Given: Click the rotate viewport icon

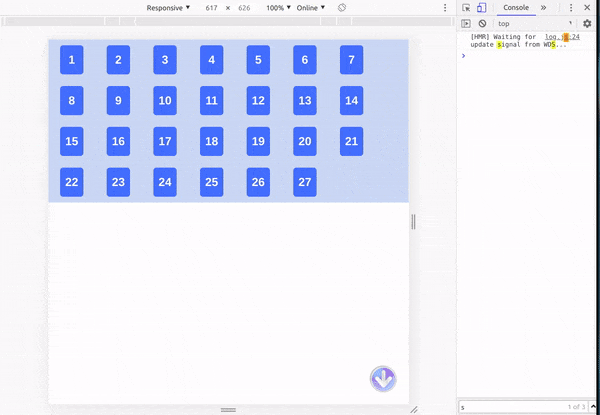Looking at the screenshot, I should pos(342,8).
